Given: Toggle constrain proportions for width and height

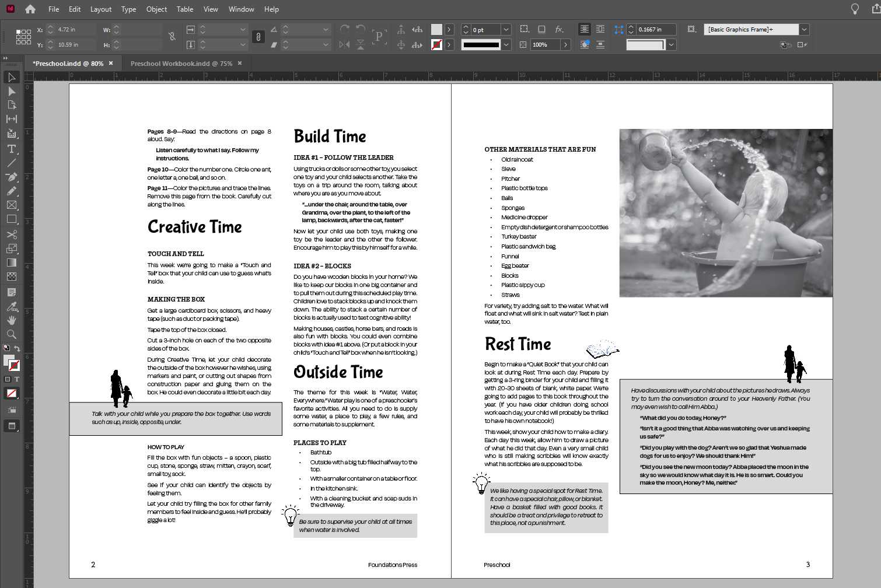Looking at the screenshot, I should [x=172, y=37].
